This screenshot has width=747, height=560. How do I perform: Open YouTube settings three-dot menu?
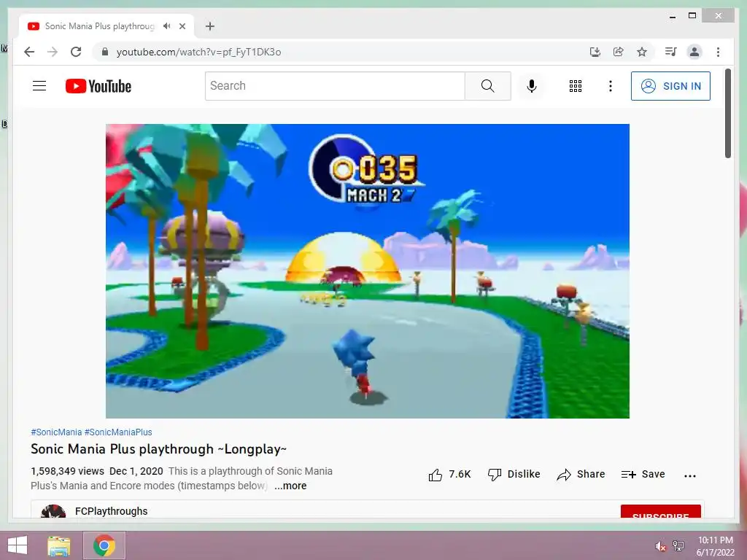click(x=611, y=86)
